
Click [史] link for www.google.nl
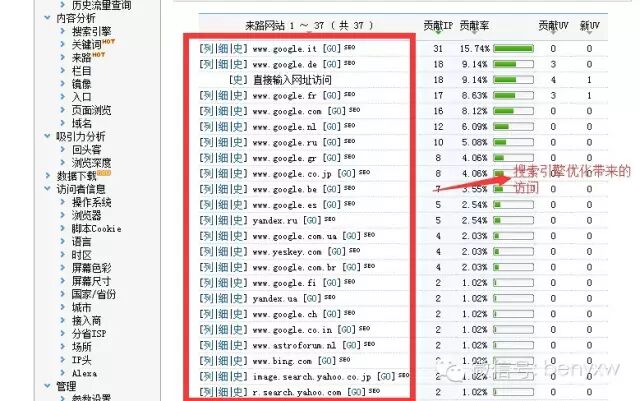coord(239,127)
